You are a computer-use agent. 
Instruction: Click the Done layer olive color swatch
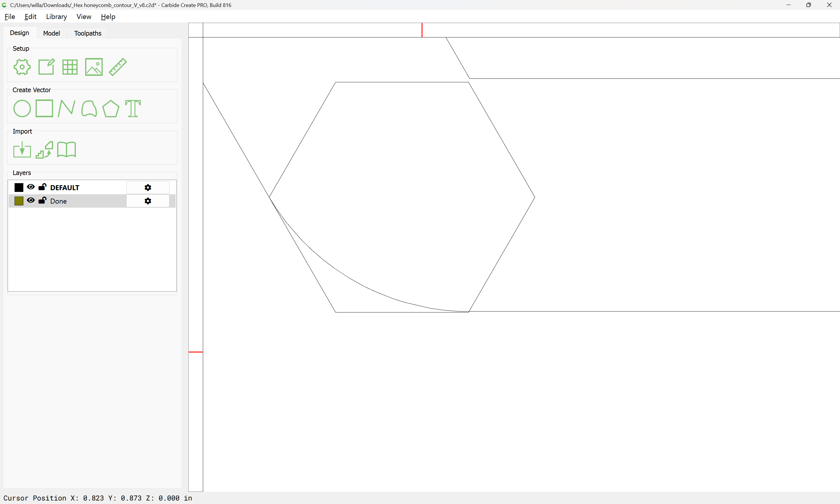pyautogui.click(x=19, y=201)
